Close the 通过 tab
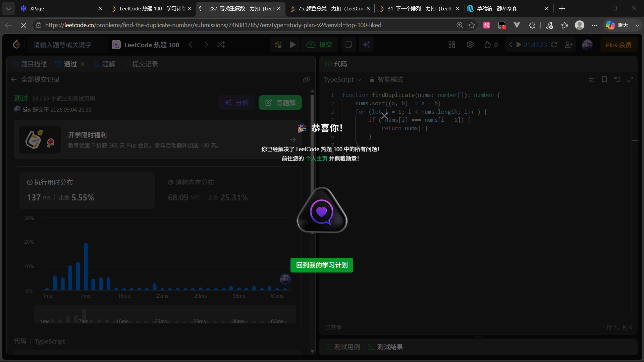Image resolution: width=644 pixels, height=362 pixels. [83, 64]
